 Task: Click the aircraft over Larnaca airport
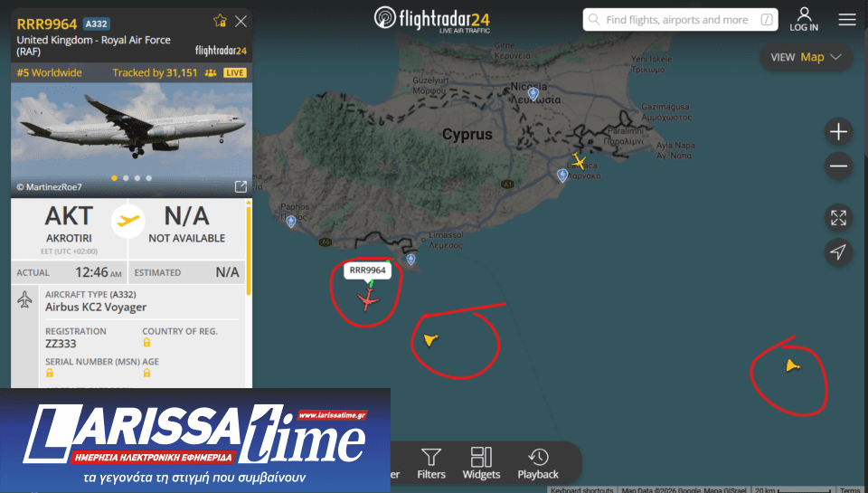[579, 161]
